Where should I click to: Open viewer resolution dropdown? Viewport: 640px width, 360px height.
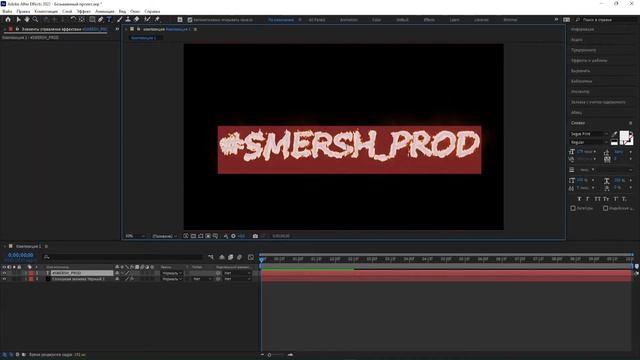pos(164,236)
